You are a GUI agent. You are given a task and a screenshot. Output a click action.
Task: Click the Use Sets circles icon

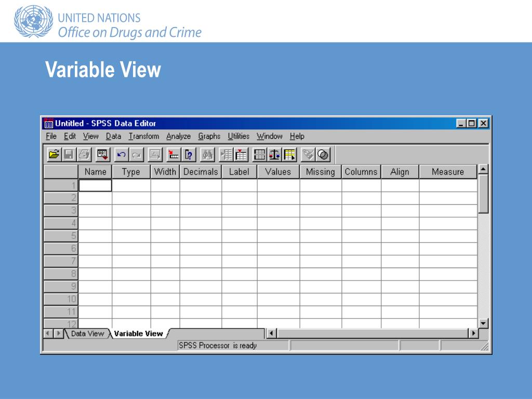pos(323,155)
